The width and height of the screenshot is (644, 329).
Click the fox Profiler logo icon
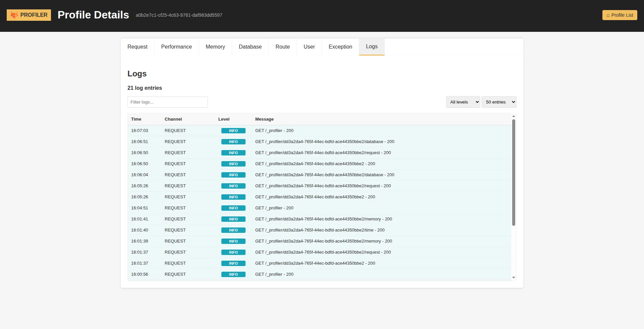[14, 15]
